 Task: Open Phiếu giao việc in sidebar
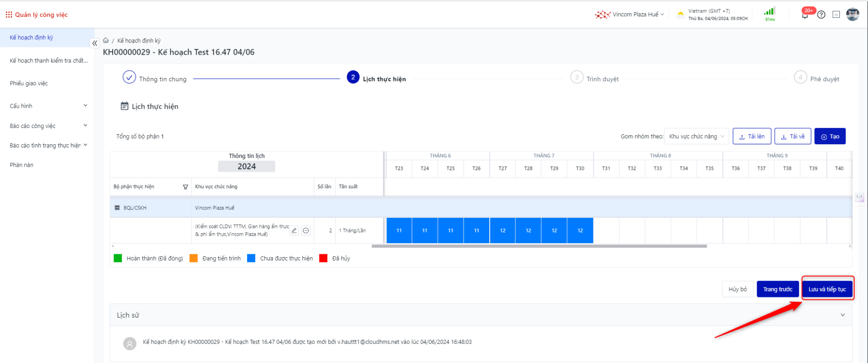29,83
